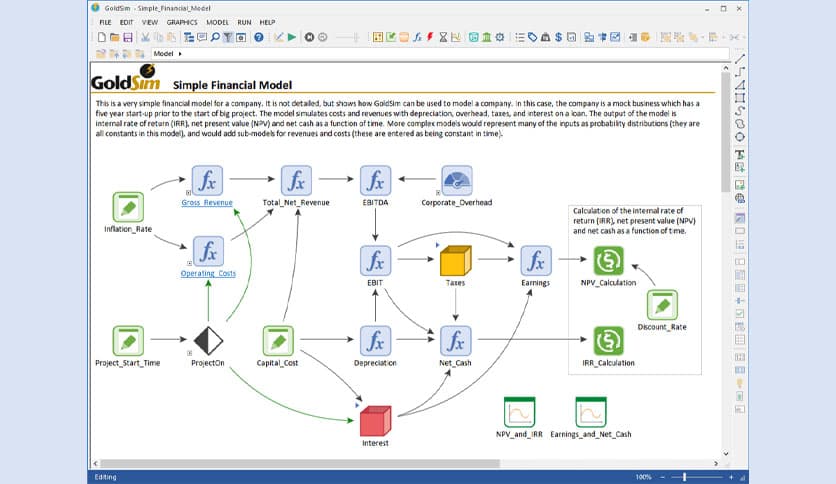
Task: Click the red lightning bolt event icon
Action: click(x=430, y=37)
